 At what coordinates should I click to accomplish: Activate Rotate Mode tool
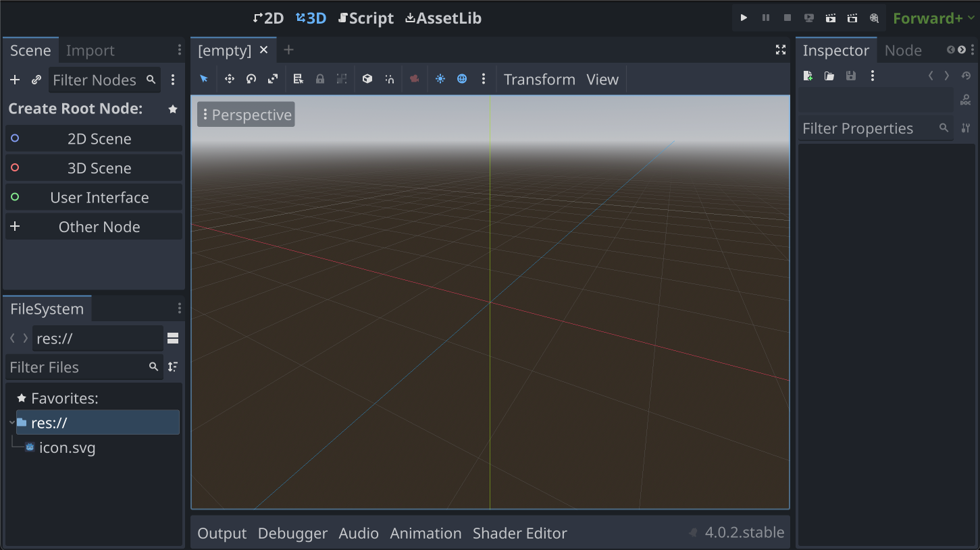pyautogui.click(x=251, y=79)
